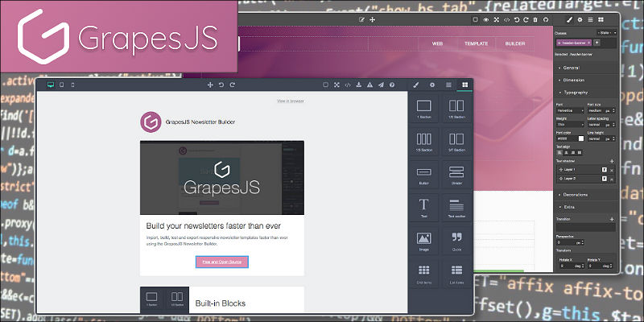Click the GrapesJS round logo in newsletter header
The width and height of the screenshot is (644, 322).
(x=151, y=122)
